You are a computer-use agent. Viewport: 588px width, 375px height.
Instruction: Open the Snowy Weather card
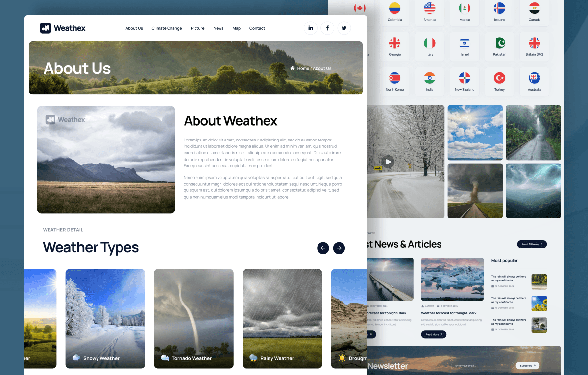pyautogui.click(x=105, y=318)
